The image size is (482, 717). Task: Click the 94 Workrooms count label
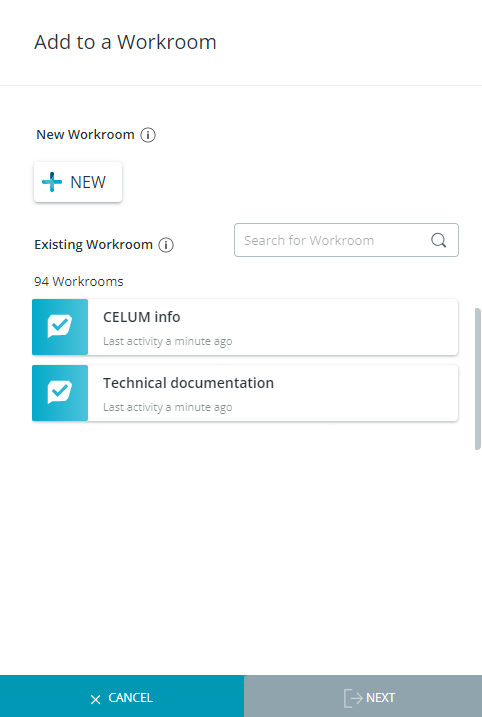[x=79, y=281]
